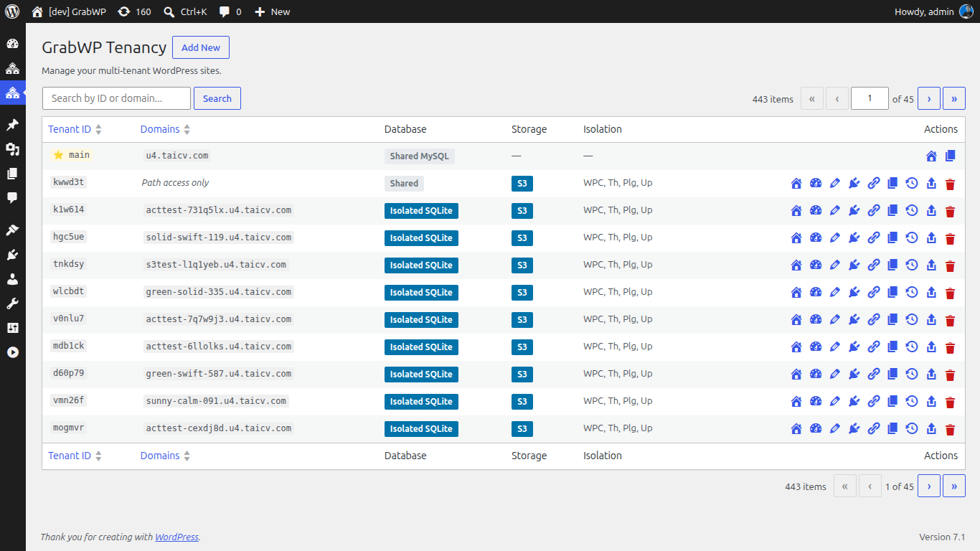Open comments item in admin bar
Image resolution: width=980 pixels, height=551 pixels.
pyautogui.click(x=230, y=11)
